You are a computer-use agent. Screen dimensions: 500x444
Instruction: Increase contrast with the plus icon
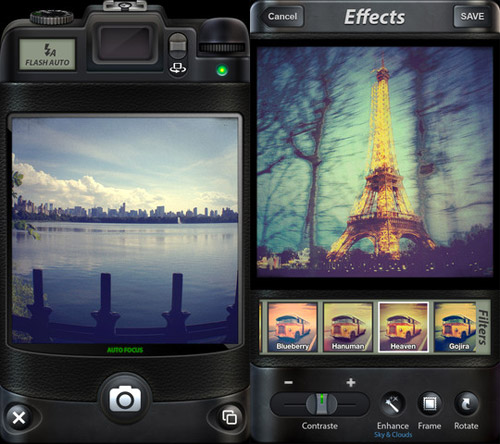tap(351, 382)
